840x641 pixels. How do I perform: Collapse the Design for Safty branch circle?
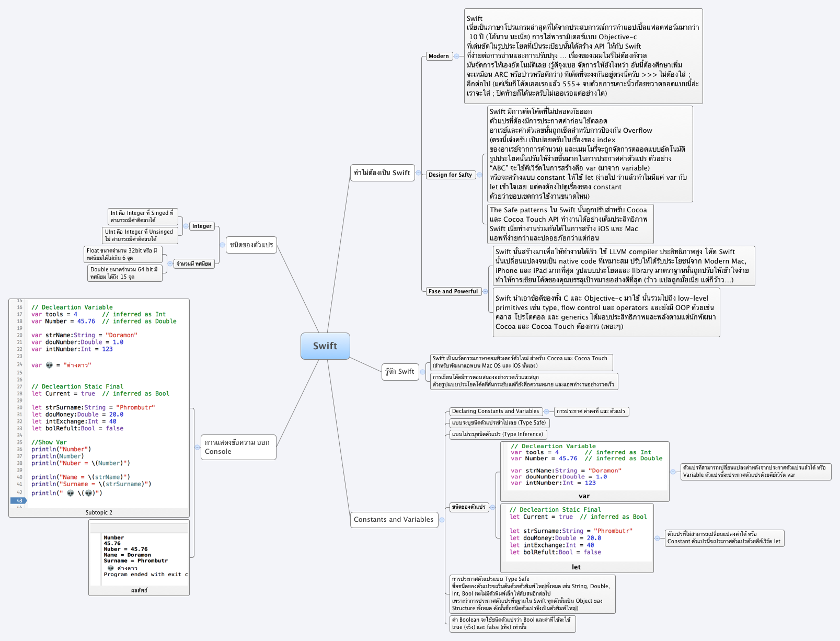(x=479, y=175)
